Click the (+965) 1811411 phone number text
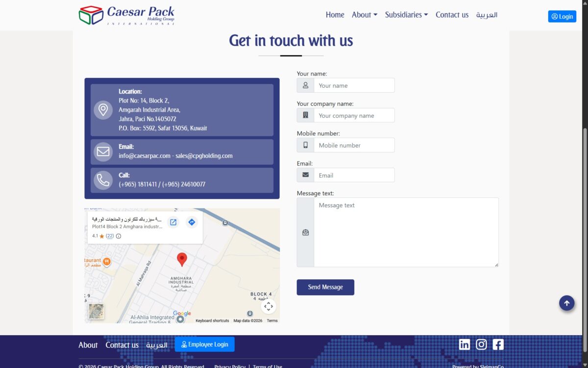Image resolution: width=588 pixels, height=368 pixels. 138,184
